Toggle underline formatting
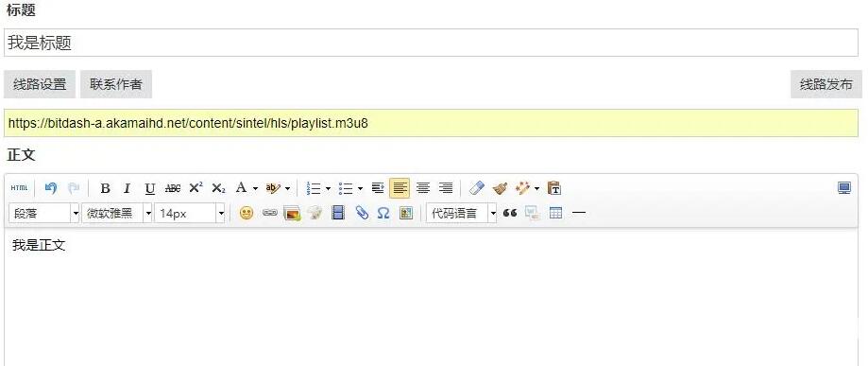The image size is (868, 366). click(149, 188)
